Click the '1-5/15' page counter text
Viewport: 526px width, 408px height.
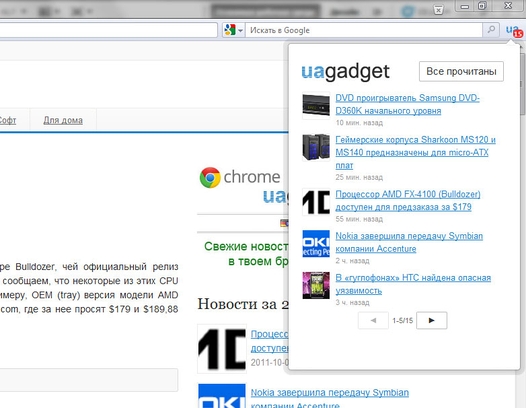point(403,320)
